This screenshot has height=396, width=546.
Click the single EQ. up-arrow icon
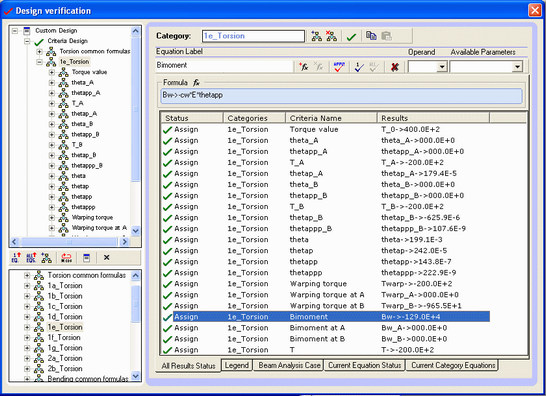click(16, 258)
